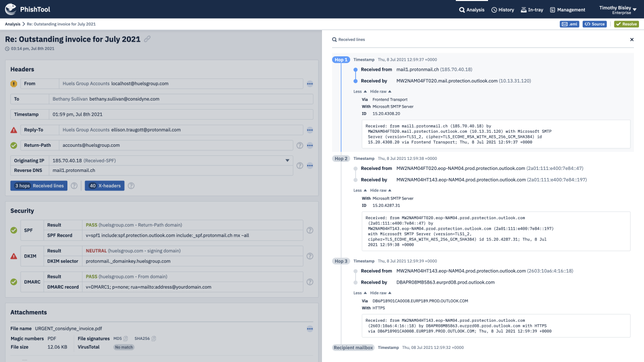Click the DMARC pass check icon
The width and height of the screenshot is (644, 362).
point(14,282)
